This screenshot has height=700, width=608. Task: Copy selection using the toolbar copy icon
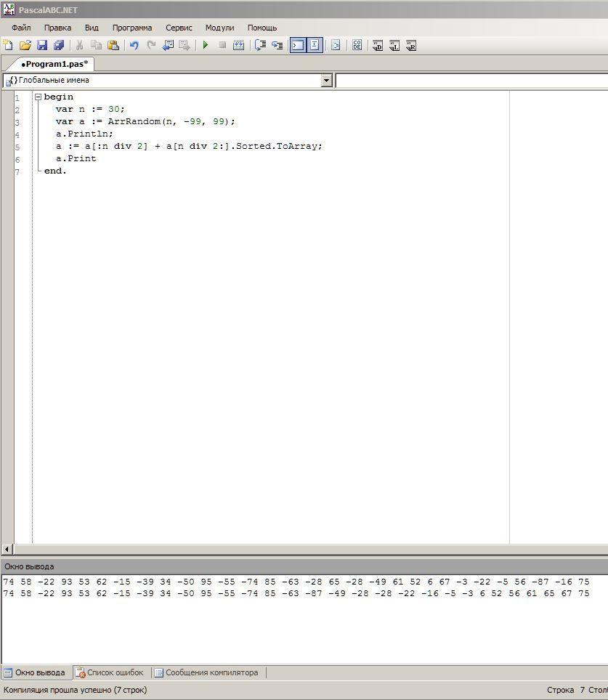point(96,45)
